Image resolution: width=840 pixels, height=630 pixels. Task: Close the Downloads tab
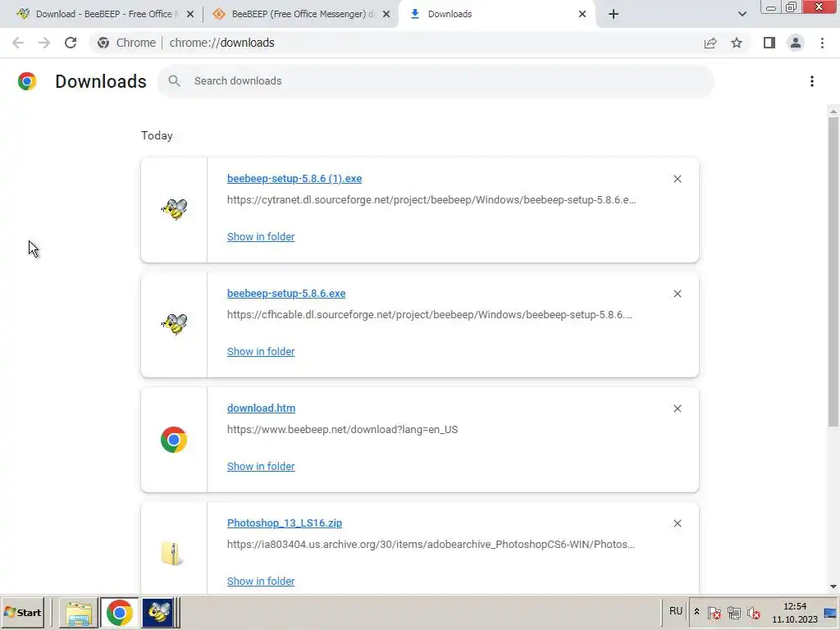[582, 15]
